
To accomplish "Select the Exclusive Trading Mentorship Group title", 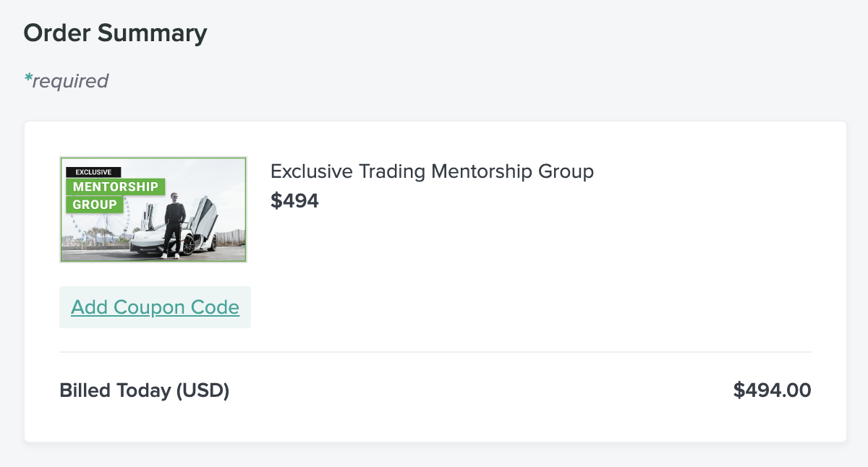I will click(432, 171).
